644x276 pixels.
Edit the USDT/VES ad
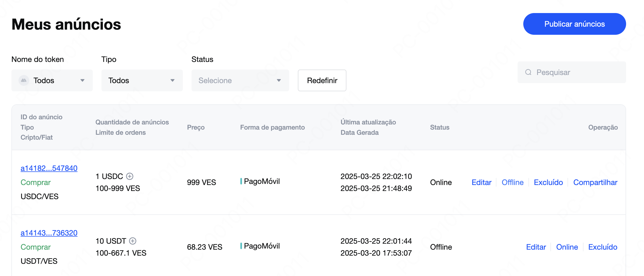pos(536,247)
